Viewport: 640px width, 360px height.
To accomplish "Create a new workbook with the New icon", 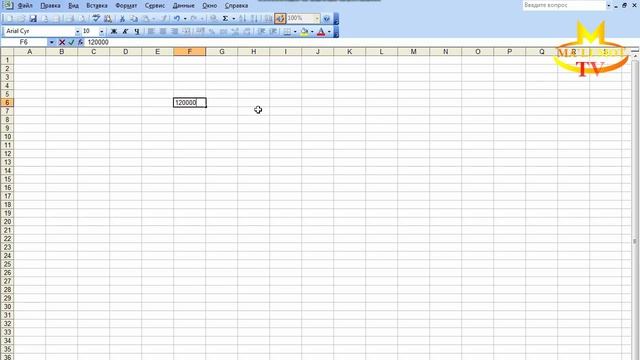I will (x=9, y=18).
